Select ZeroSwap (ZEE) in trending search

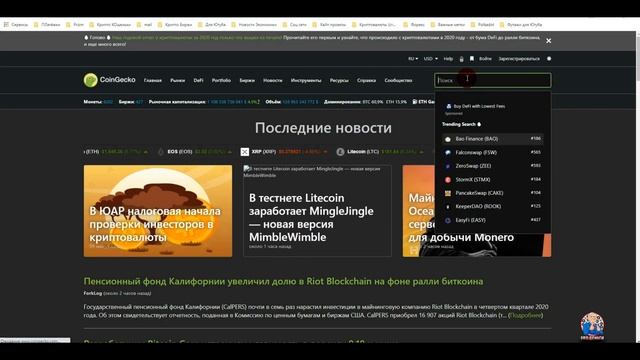pos(493,166)
